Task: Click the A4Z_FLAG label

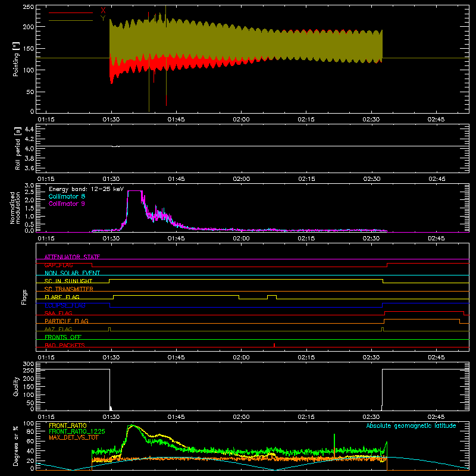Action: pyautogui.click(x=58, y=329)
